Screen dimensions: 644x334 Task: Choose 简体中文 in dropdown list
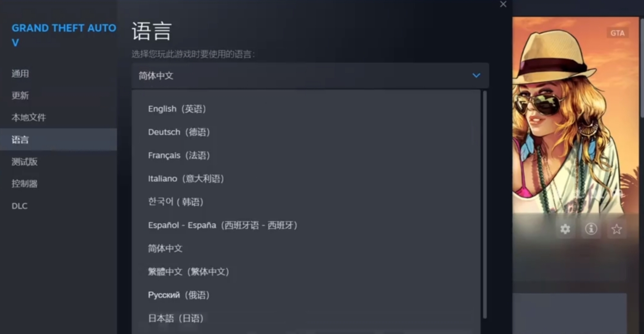(x=306, y=248)
